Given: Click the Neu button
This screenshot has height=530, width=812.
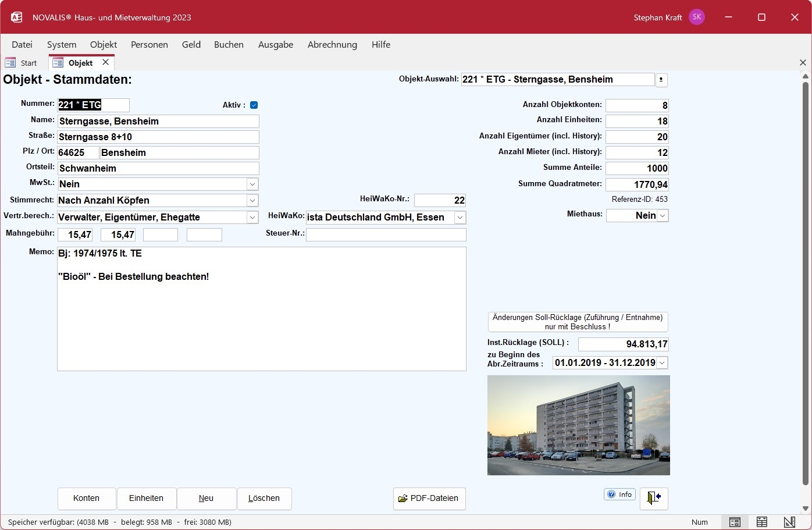Looking at the screenshot, I should (x=206, y=499).
